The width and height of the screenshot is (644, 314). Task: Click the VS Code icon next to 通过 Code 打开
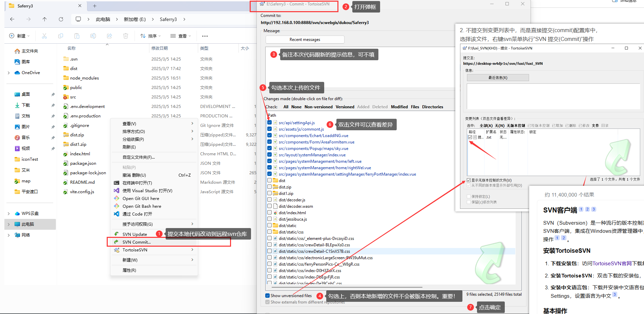pyautogui.click(x=117, y=214)
